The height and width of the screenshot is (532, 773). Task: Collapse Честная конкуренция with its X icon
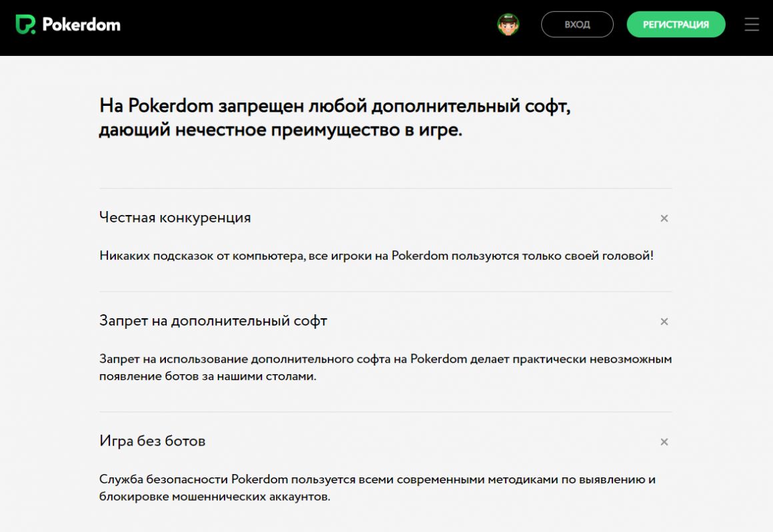[x=664, y=218]
